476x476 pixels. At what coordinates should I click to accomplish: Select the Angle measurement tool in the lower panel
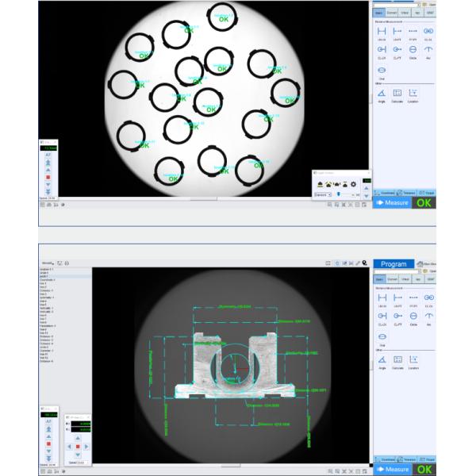[x=382, y=359]
